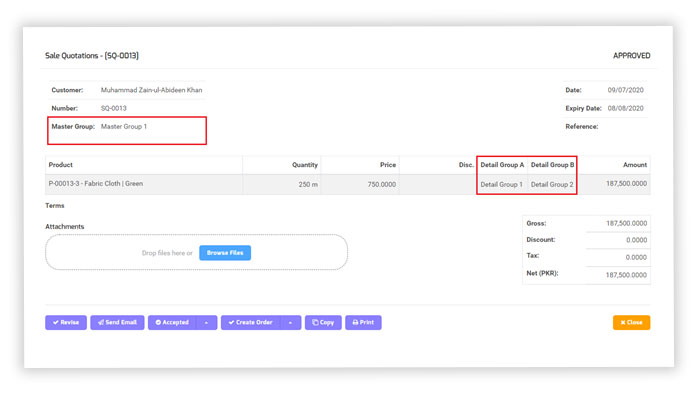Click the Detail Group A header

(502, 165)
